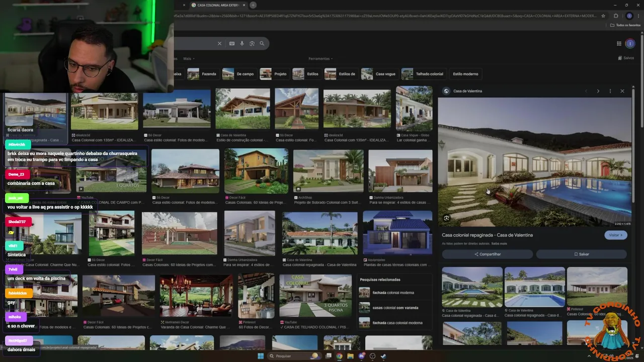This screenshot has width=644, height=362.
Task: Open the Salvos saved items link
Action: (x=626, y=58)
